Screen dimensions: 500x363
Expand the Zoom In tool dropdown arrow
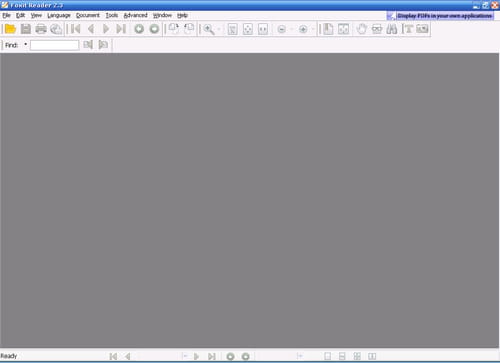tap(219, 29)
